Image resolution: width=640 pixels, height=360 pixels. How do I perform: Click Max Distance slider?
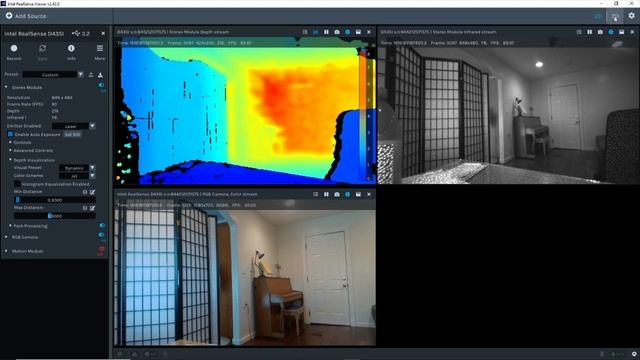click(x=55, y=216)
